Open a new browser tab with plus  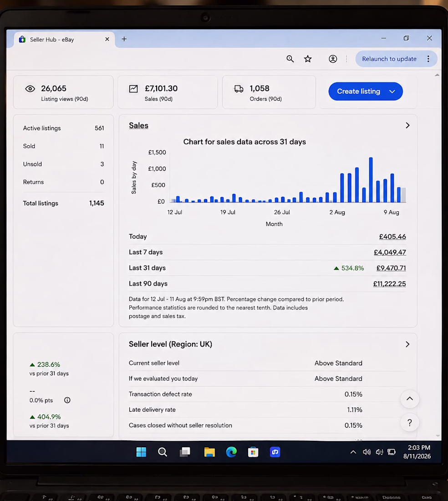124,39
